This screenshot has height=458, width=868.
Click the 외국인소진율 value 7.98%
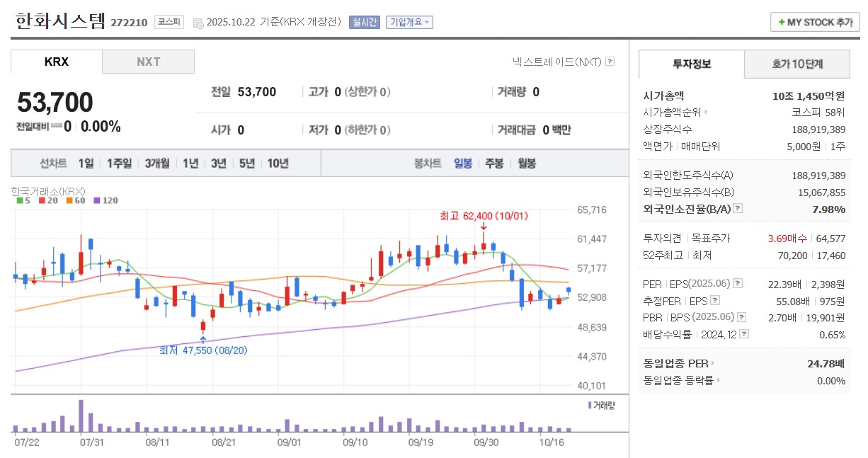tap(828, 209)
